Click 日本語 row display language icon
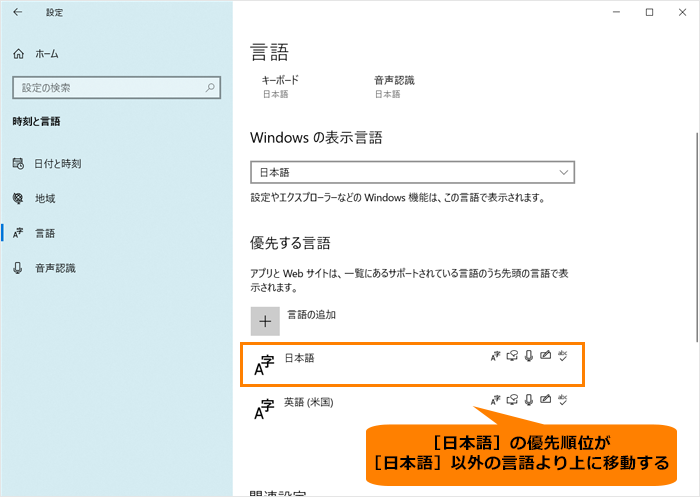The width and height of the screenshot is (700, 497). coord(496,356)
